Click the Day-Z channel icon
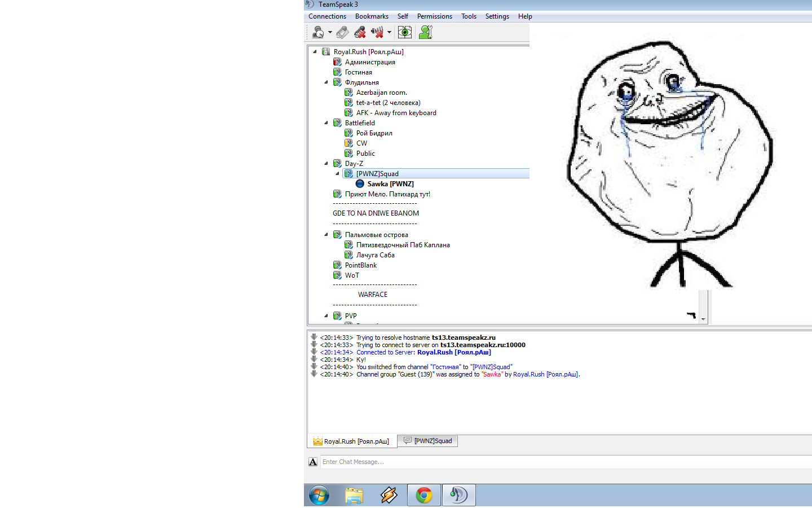 click(x=337, y=163)
